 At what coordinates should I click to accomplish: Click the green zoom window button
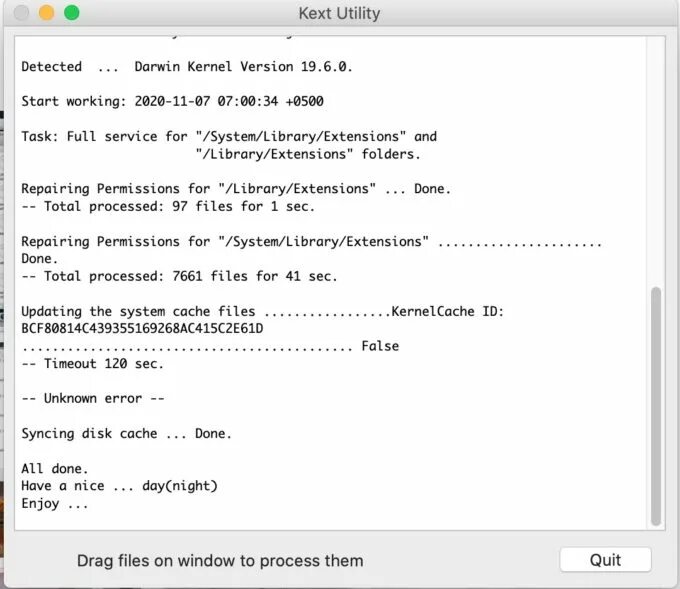(x=71, y=14)
